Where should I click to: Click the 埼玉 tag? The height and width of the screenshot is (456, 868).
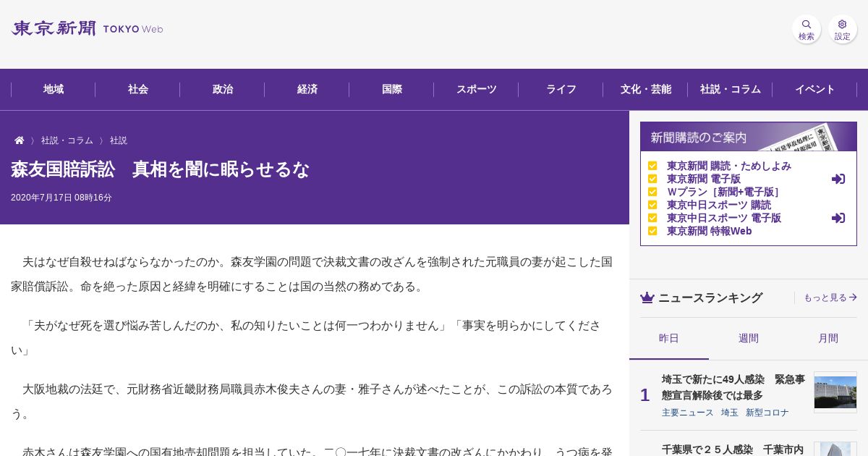click(730, 413)
